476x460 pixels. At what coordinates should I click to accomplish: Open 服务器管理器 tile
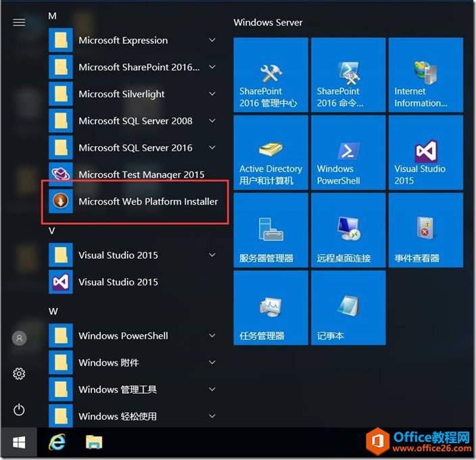click(270, 230)
